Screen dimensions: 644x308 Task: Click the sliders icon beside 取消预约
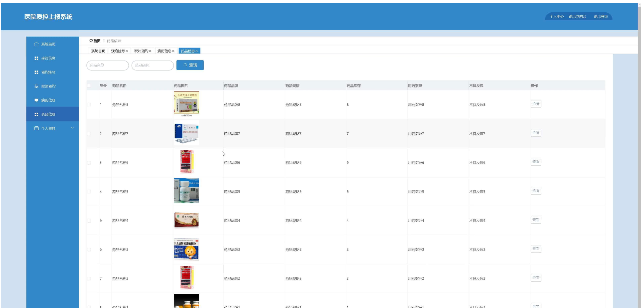[x=37, y=86]
